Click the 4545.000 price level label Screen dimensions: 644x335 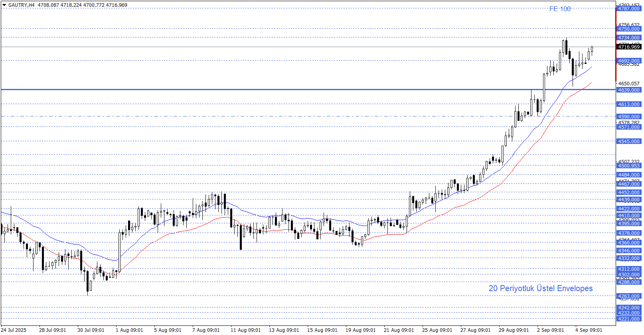629,142
